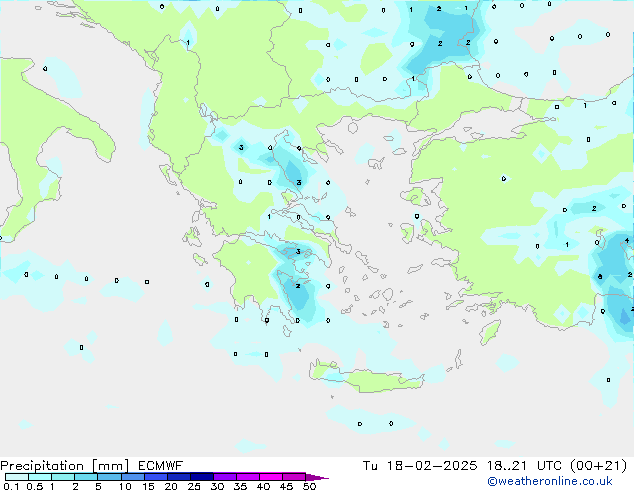Pick the violet swatch between 35 and 40

point(248,477)
